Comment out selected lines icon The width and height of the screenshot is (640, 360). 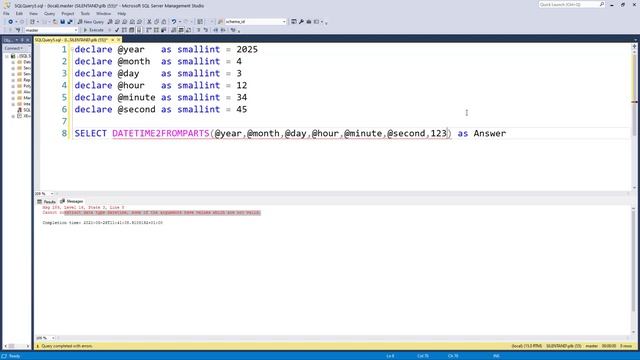(x=198, y=30)
